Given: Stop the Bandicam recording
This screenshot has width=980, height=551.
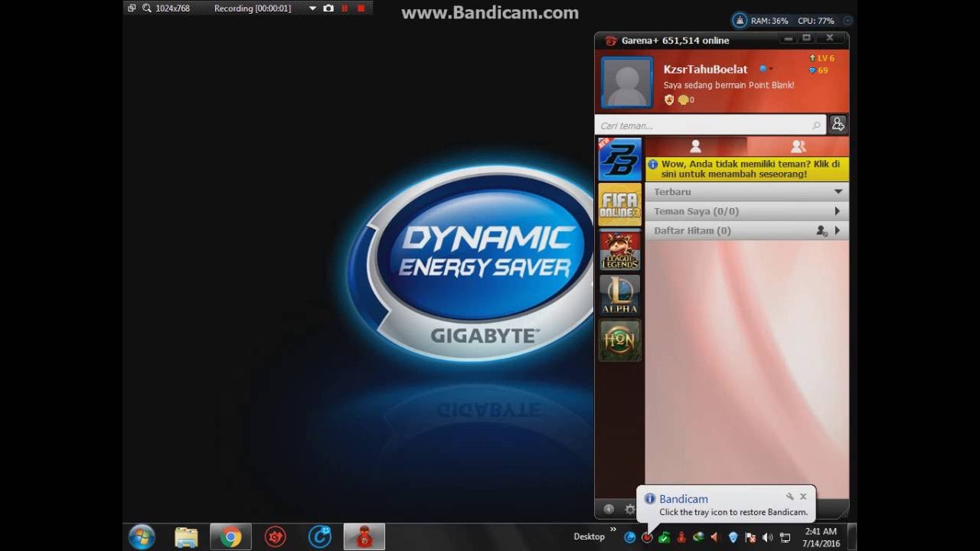Looking at the screenshot, I should click(x=361, y=8).
